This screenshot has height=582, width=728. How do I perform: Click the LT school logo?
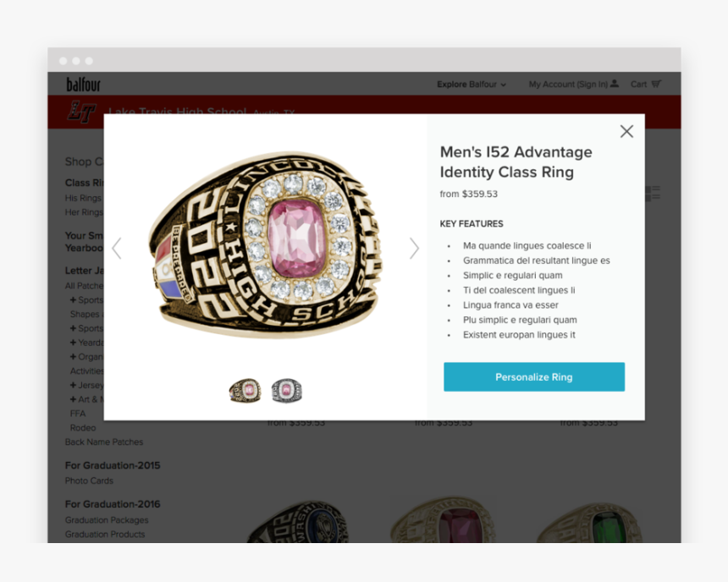(81, 112)
